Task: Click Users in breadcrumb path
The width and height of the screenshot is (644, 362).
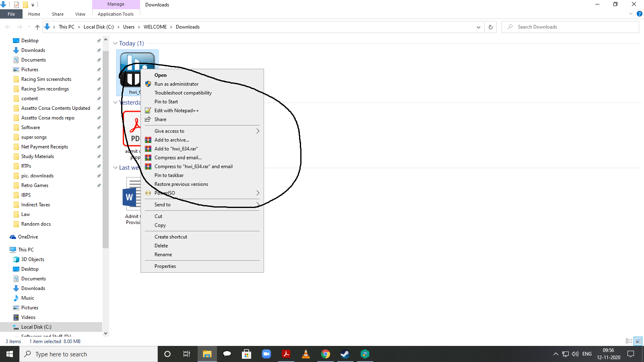Action: pos(129,27)
